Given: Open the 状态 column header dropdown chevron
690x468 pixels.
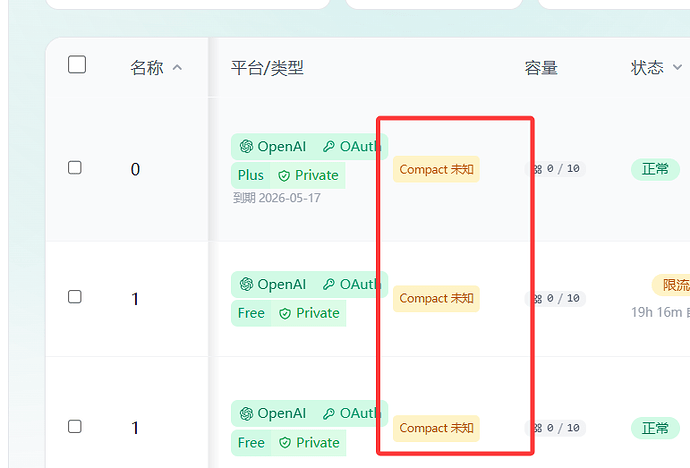Looking at the screenshot, I should [x=677, y=67].
